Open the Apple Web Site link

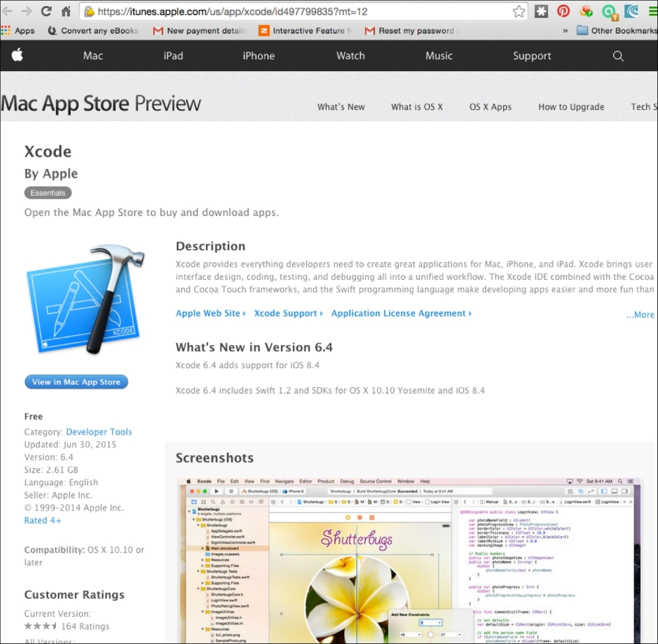coord(211,313)
